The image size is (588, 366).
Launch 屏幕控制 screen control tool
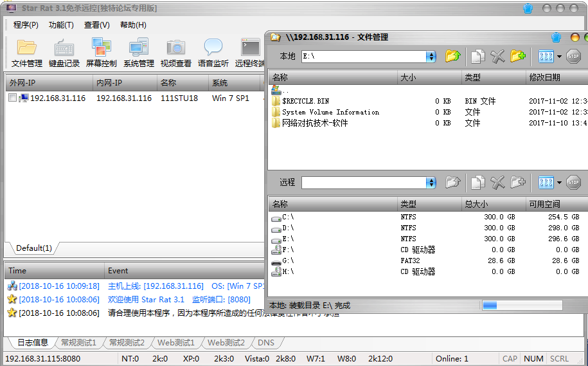click(x=102, y=53)
